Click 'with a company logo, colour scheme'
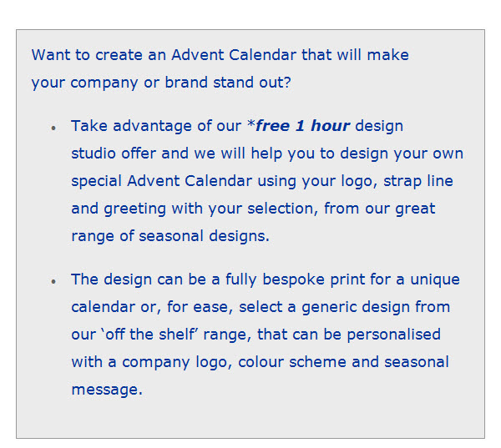The height and width of the screenshot is (448, 501). 209,362
